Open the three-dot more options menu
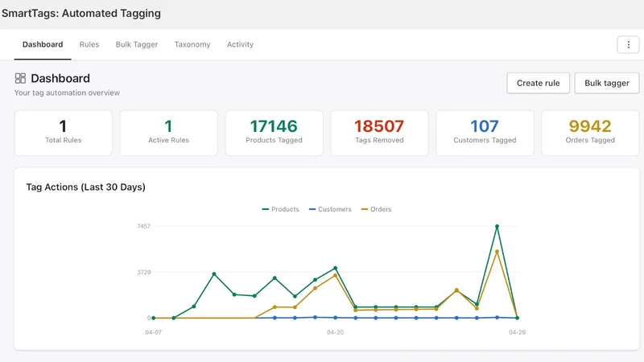The image size is (644, 362). pos(628,45)
